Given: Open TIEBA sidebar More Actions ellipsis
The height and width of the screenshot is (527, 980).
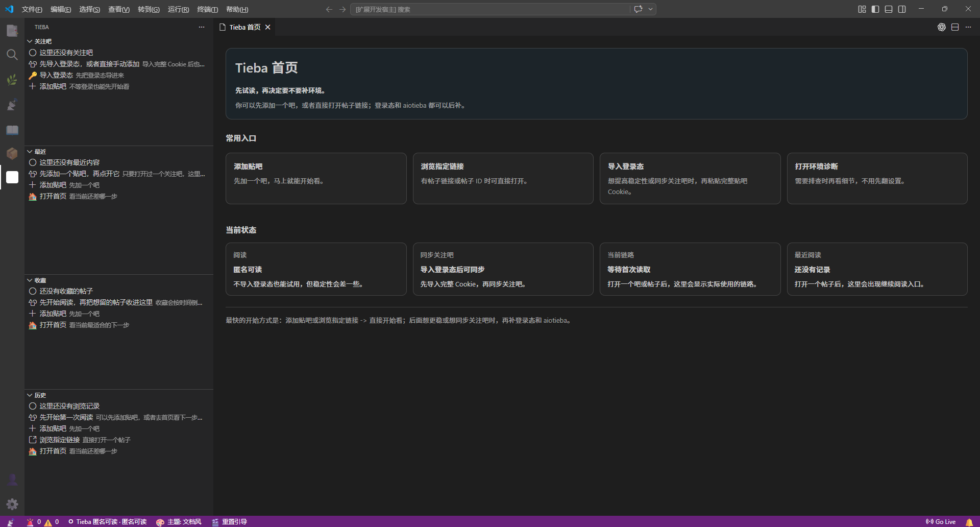Looking at the screenshot, I should tap(202, 27).
